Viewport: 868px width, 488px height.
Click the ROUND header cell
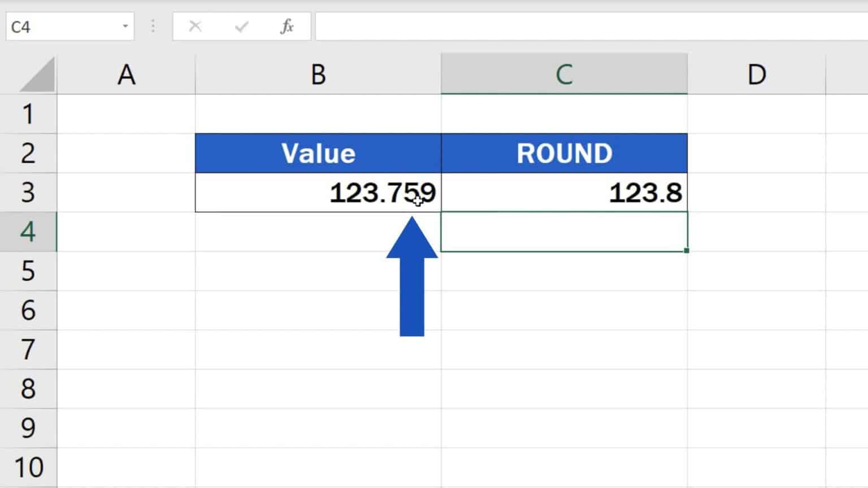[x=565, y=152]
